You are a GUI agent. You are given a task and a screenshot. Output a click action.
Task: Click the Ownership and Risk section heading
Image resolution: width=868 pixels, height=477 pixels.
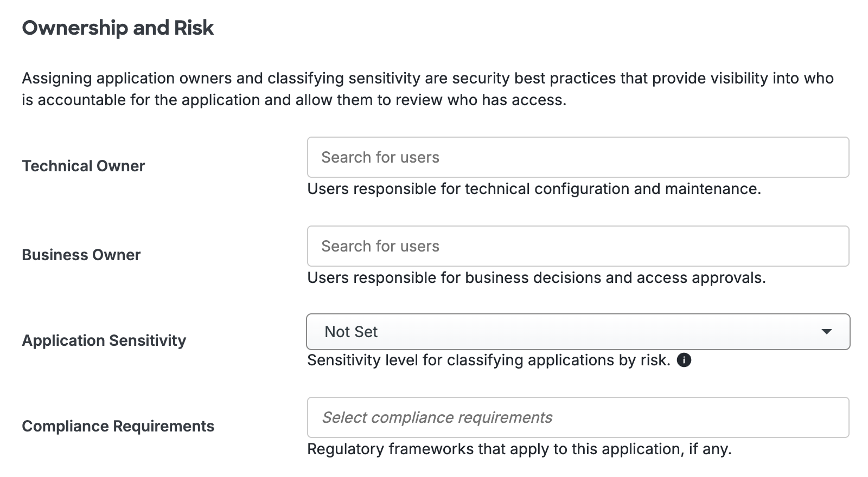[x=118, y=28]
